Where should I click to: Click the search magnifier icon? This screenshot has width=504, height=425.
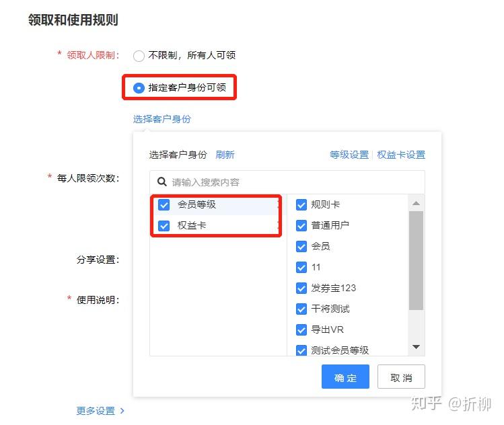(161, 182)
